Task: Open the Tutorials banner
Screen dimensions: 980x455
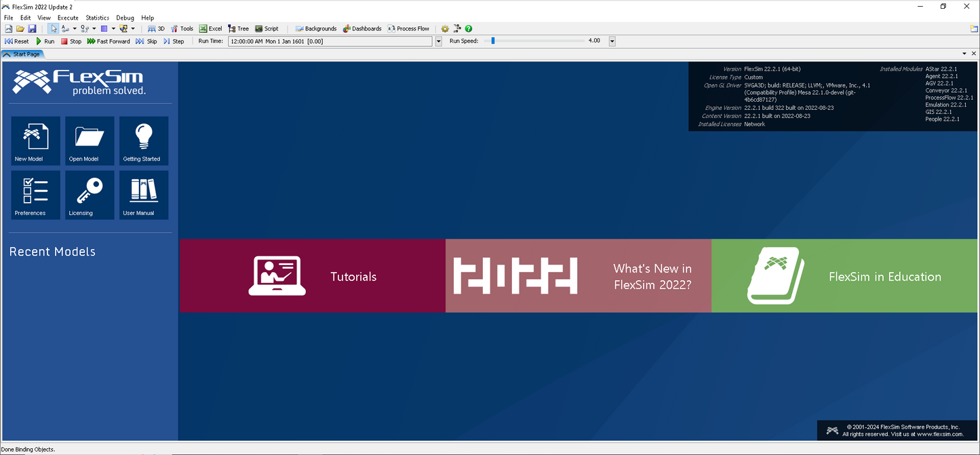Action: pos(313,276)
